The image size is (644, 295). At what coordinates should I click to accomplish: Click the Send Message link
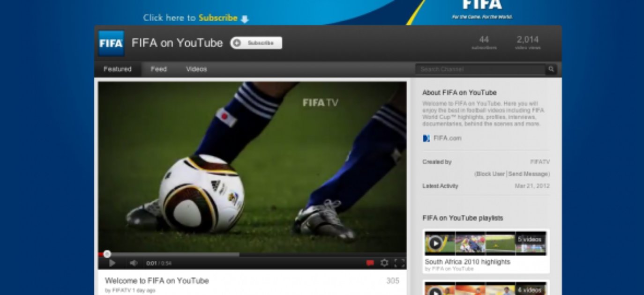coord(529,174)
